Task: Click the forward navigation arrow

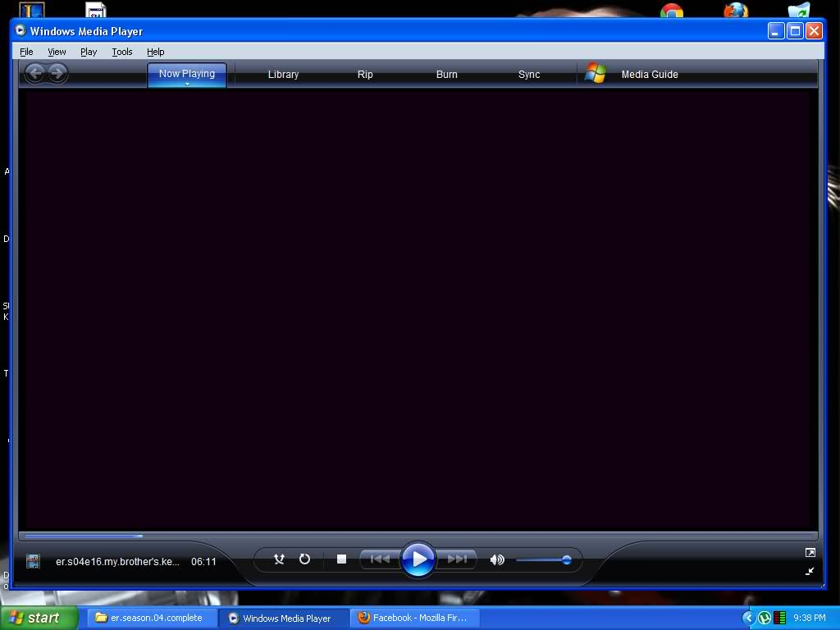Action: [57, 73]
